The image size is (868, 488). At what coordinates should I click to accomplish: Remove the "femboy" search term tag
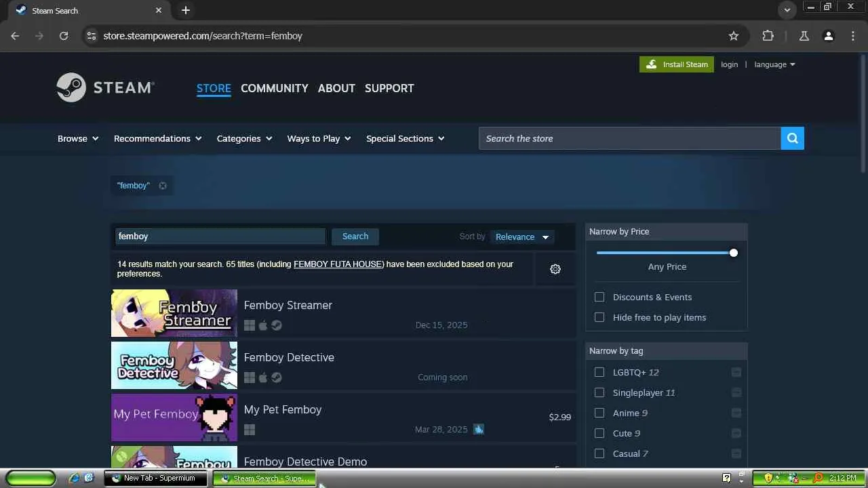click(163, 186)
